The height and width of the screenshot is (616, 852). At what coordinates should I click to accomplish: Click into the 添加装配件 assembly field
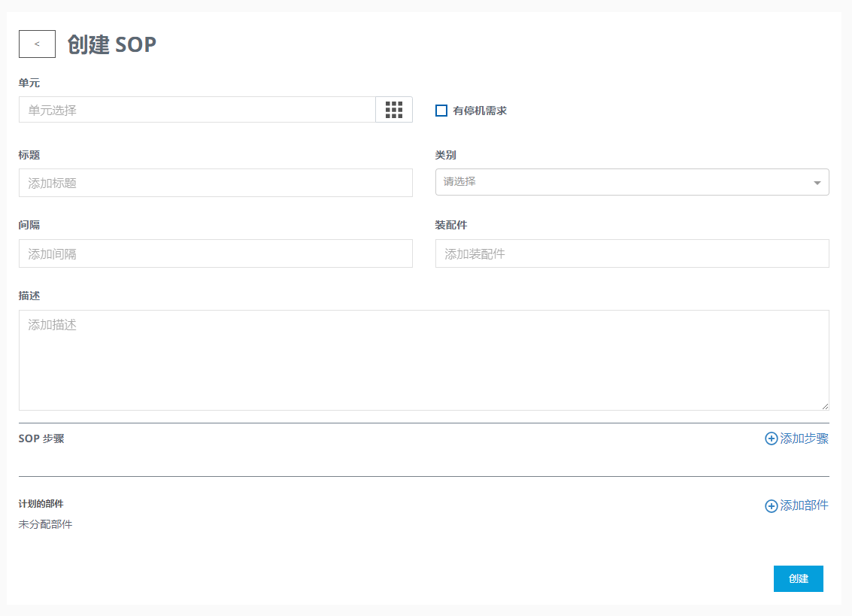632,253
